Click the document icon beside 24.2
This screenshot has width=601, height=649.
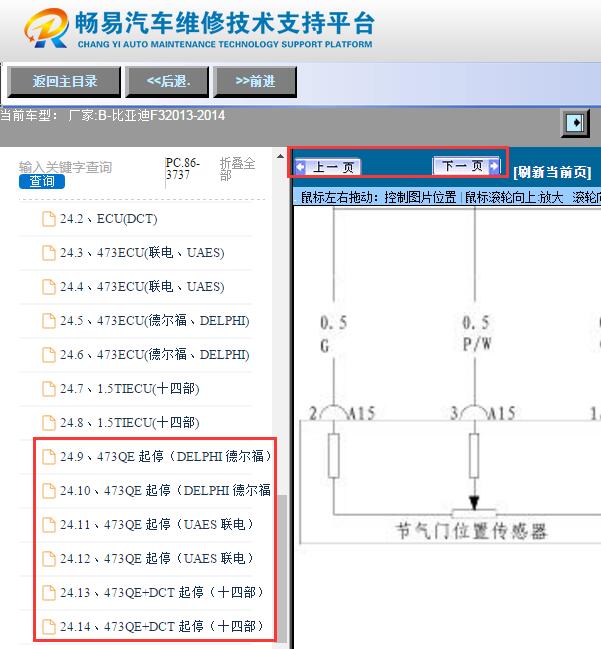(49, 219)
